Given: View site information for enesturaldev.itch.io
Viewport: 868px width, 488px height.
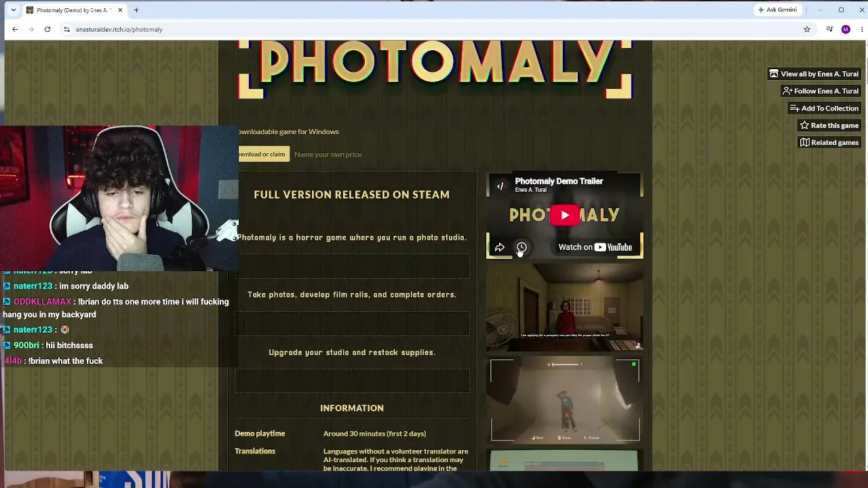Looking at the screenshot, I should (66, 29).
